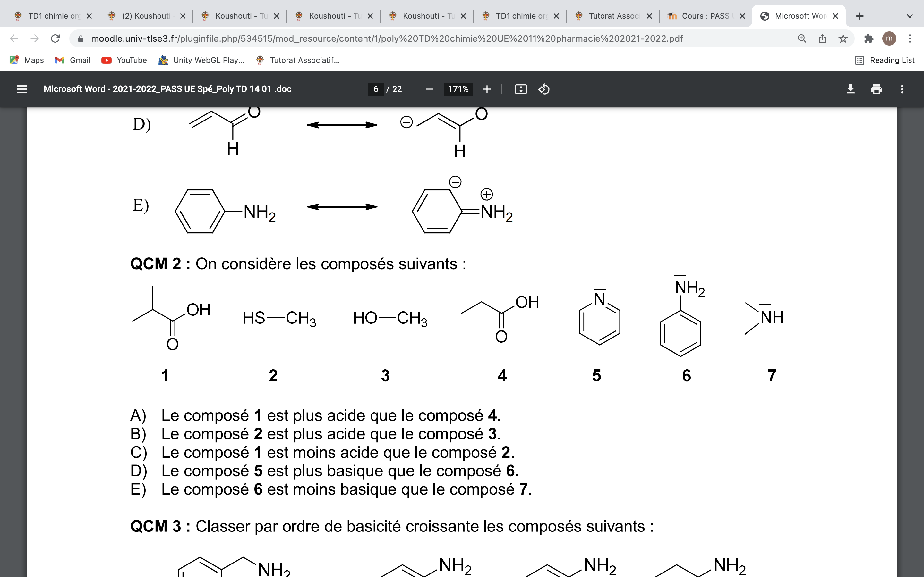Click the 171% zoom level field
This screenshot has height=577, width=924.
click(458, 89)
